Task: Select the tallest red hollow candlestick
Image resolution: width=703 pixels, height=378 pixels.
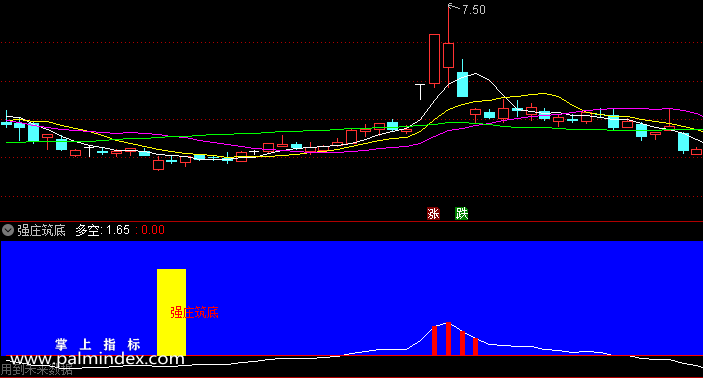Action: (434, 60)
